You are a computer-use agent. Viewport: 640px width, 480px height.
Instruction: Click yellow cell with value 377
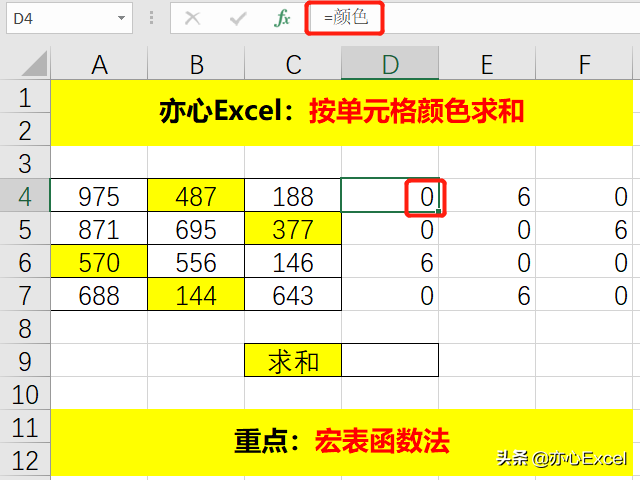click(x=293, y=228)
